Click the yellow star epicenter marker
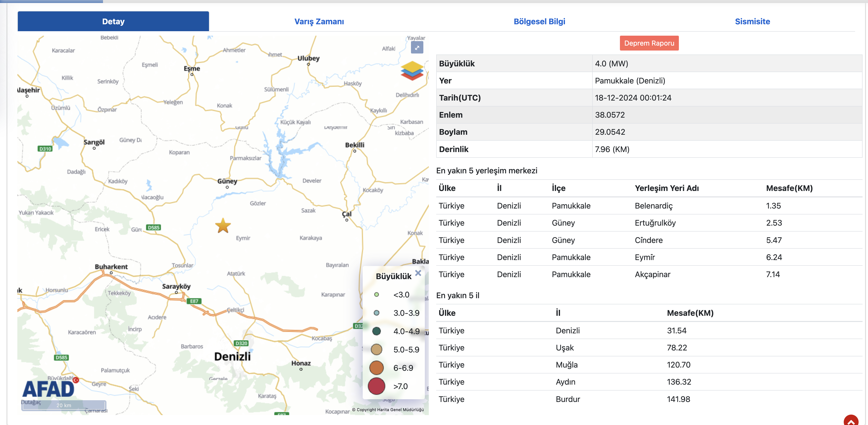 [223, 226]
